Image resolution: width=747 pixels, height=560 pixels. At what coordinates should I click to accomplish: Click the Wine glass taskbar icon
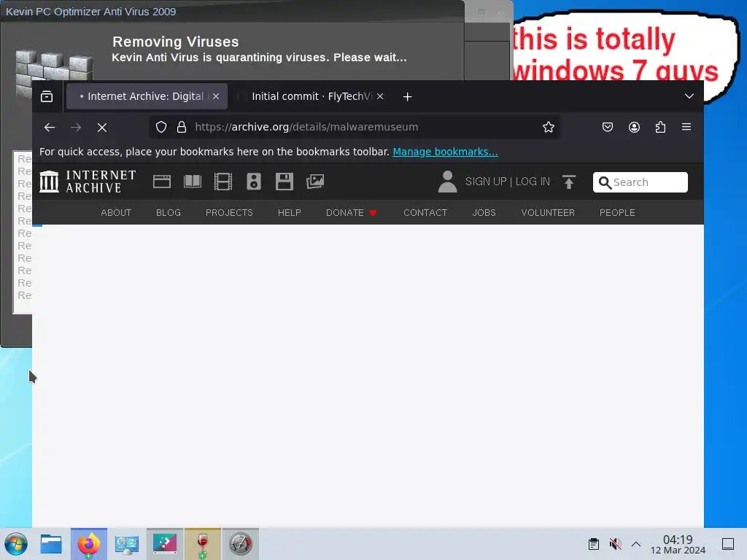tap(203, 544)
